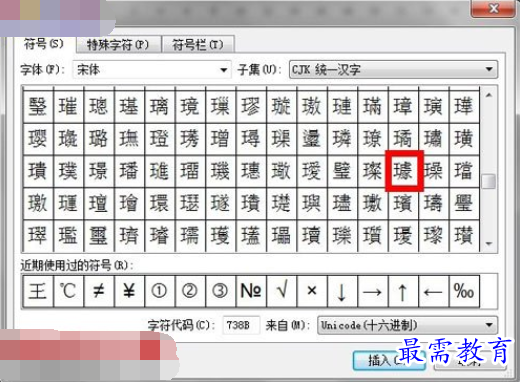Click the symbol grid scrollbar down arrow
The width and height of the screenshot is (520, 382).
(x=489, y=244)
